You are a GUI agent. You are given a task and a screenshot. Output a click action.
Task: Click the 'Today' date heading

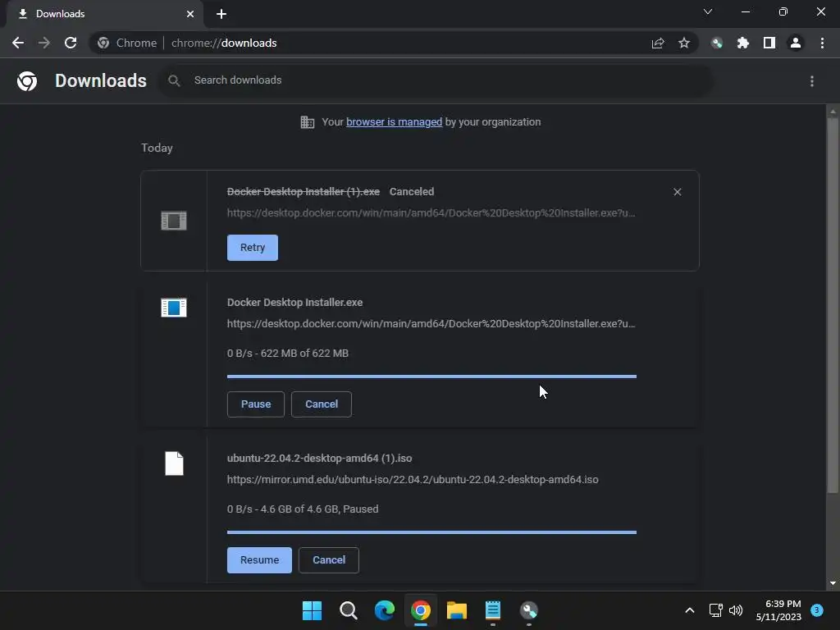click(x=157, y=148)
